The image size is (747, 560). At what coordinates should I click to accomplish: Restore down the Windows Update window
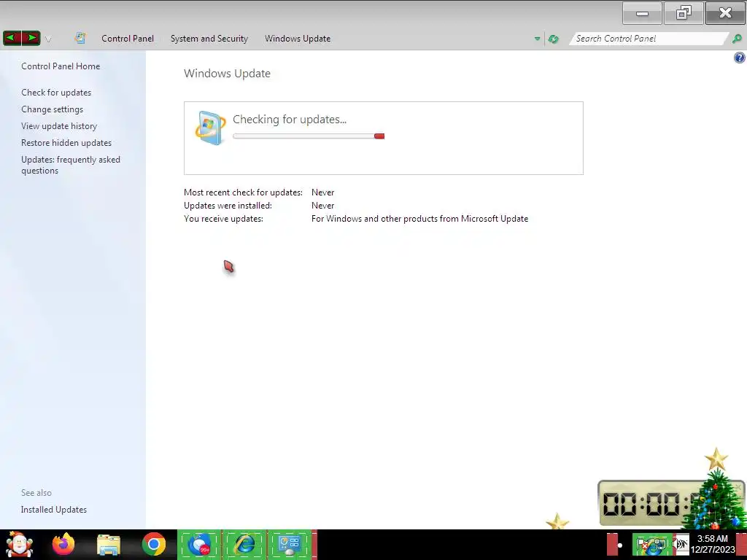pyautogui.click(x=684, y=13)
